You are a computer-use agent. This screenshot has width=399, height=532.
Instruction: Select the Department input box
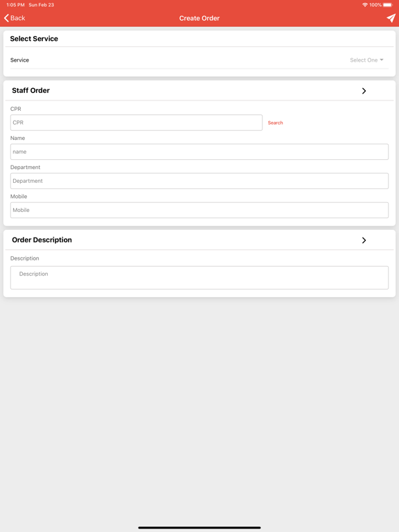click(199, 181)
